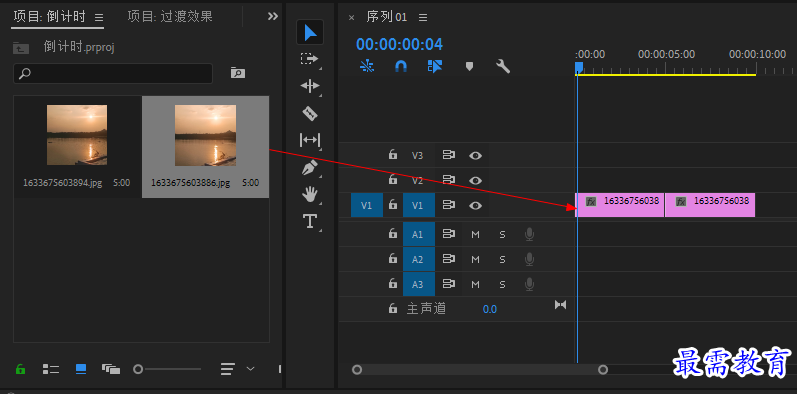The height and width of the screenshot is (394, 797).
Task: Mute the A1 track
Action: (475, 234)
